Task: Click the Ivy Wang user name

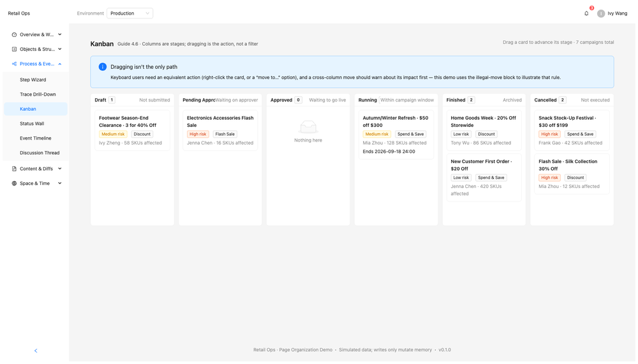Action: tap(617, 13)
